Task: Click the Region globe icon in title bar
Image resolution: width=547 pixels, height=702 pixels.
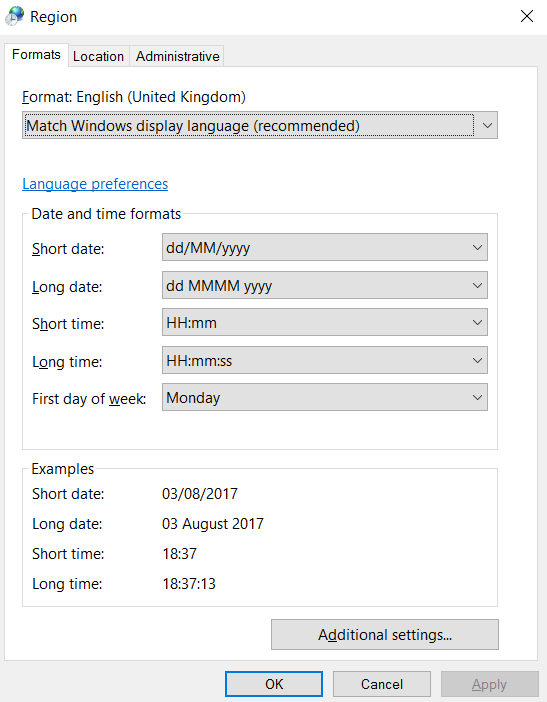Action: click(14, 16)
